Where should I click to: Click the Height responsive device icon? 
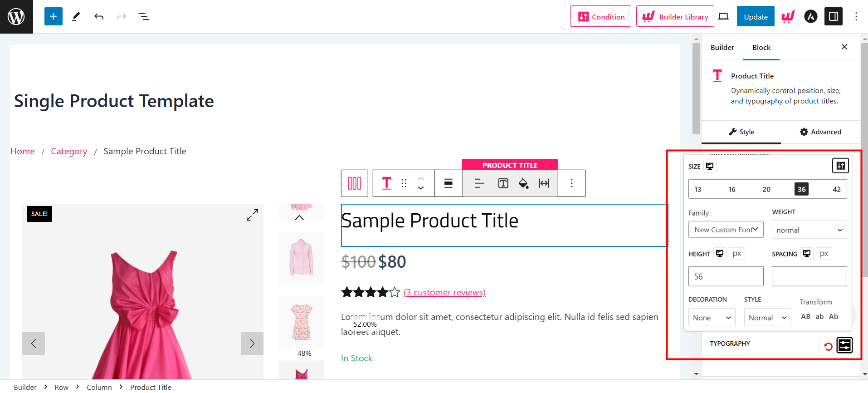pyautogui.click(x=720, y=254)
